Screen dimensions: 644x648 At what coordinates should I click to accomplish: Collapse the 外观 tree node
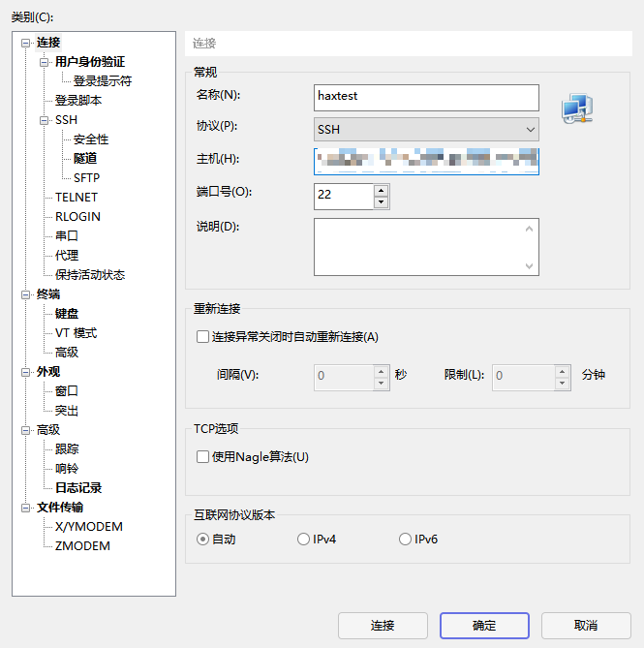25,372
